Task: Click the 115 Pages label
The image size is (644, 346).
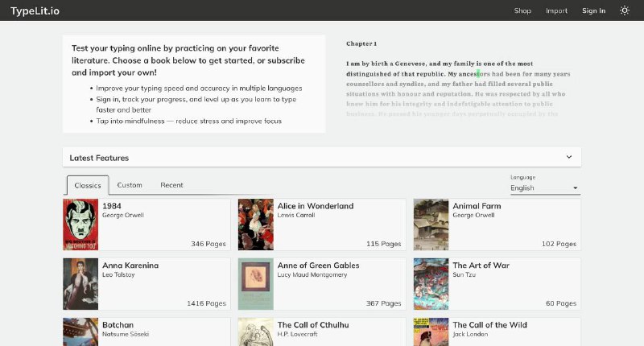Action: (384, 244)
